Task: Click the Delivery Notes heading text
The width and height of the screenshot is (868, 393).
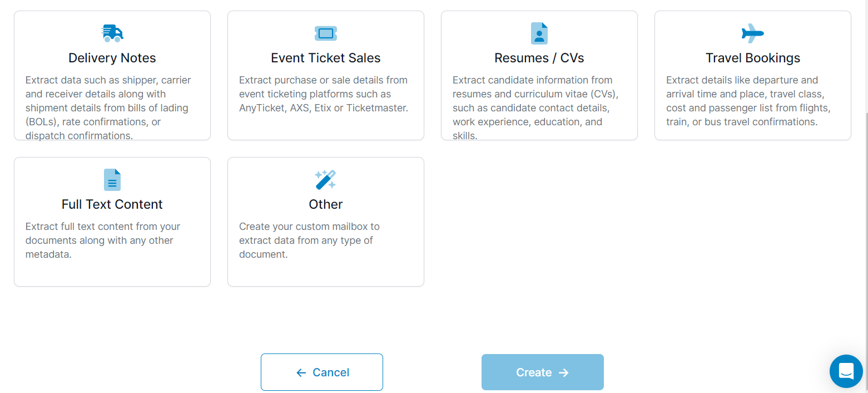Action: pyautogui.click(x=112, y=57)
